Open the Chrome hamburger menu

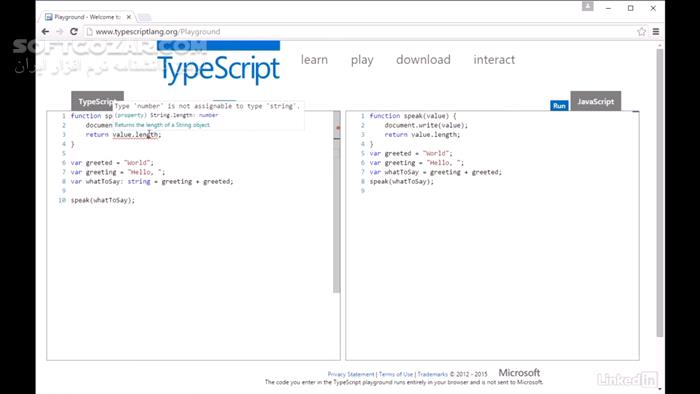[656, 32]
